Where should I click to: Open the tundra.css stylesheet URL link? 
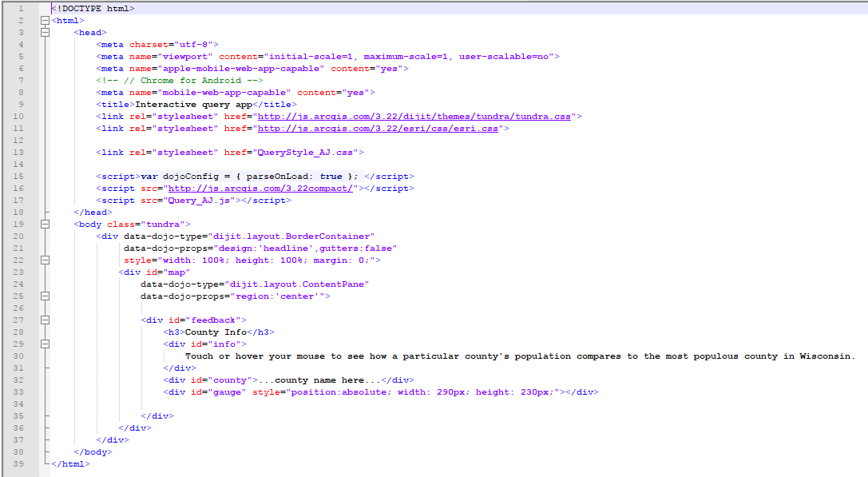414,117
